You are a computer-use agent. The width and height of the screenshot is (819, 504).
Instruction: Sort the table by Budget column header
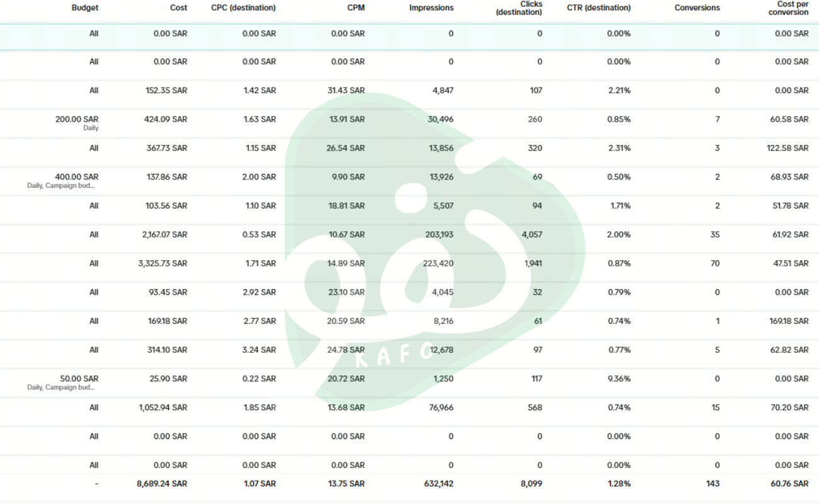click(85, 8)
